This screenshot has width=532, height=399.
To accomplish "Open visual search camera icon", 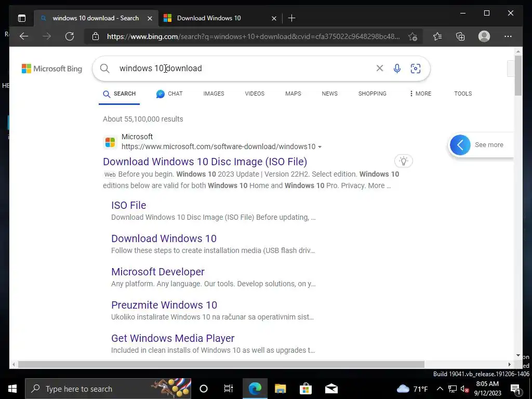I will [x=416, y=69].
